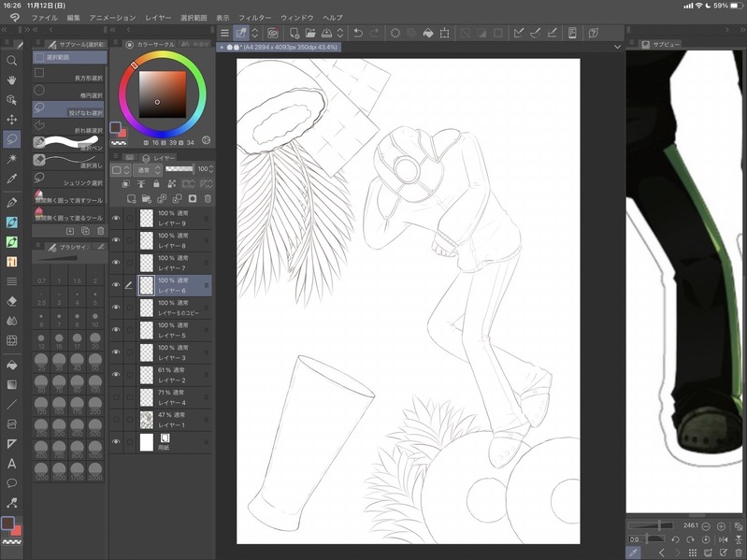Select the Eyedropper tool
Image resolution: width=747 pixels, height=560 pixels.
pos(12,179)
